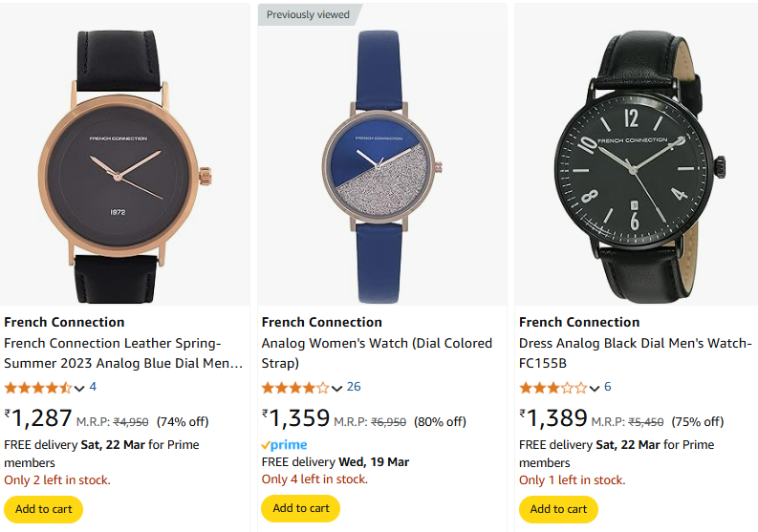Open the black dial FC155B watch image
This screenshot has height=532, width=758.
(x=639, y=167)
